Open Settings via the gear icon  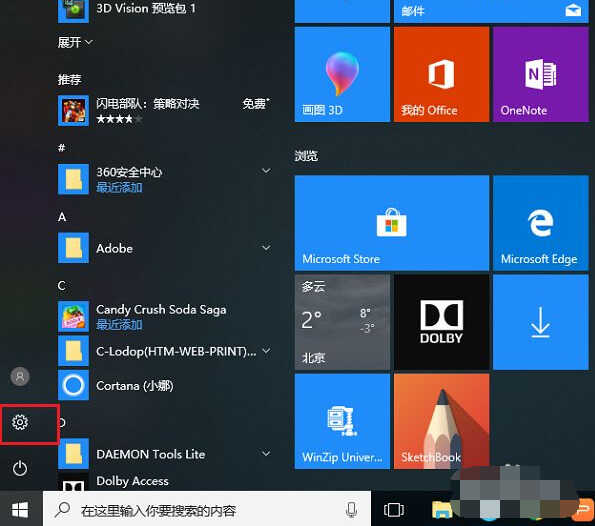pyautogui.click(x=20, y=422)
